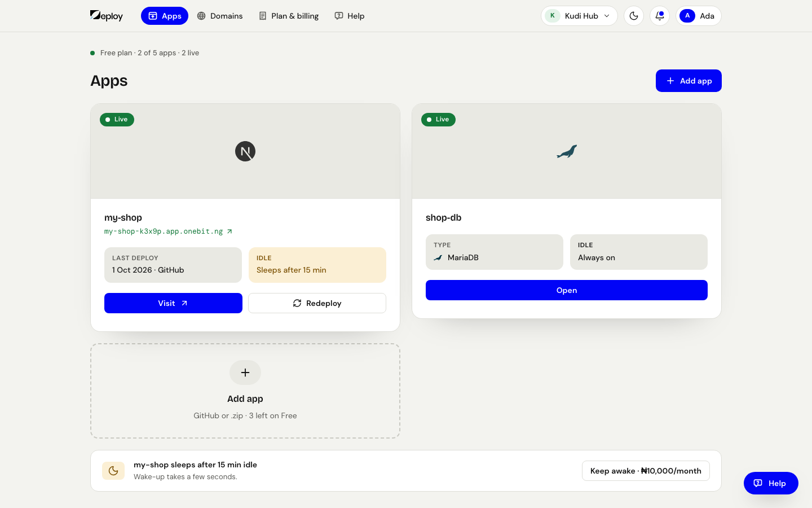Click the Deploy logo in header
This screenshot has height=508, width=812.
point(107,16)
